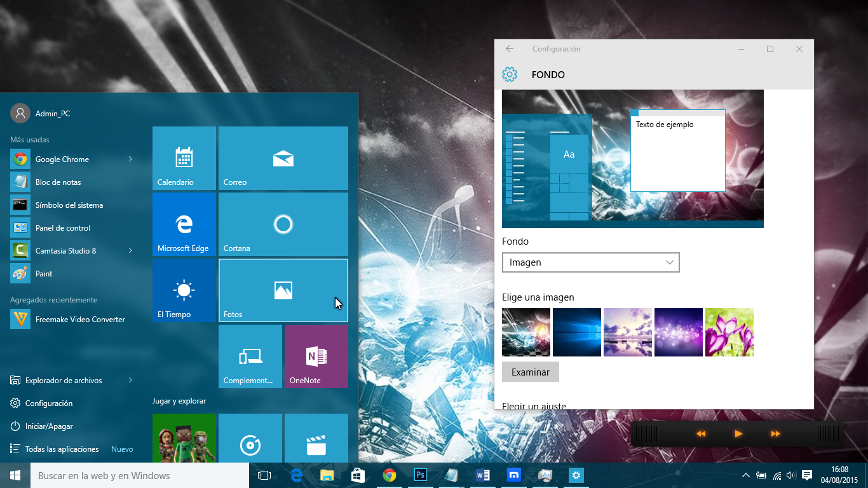
Task: Open the Fondo type dropdown showing Imagen
Action: pos(590,262)
